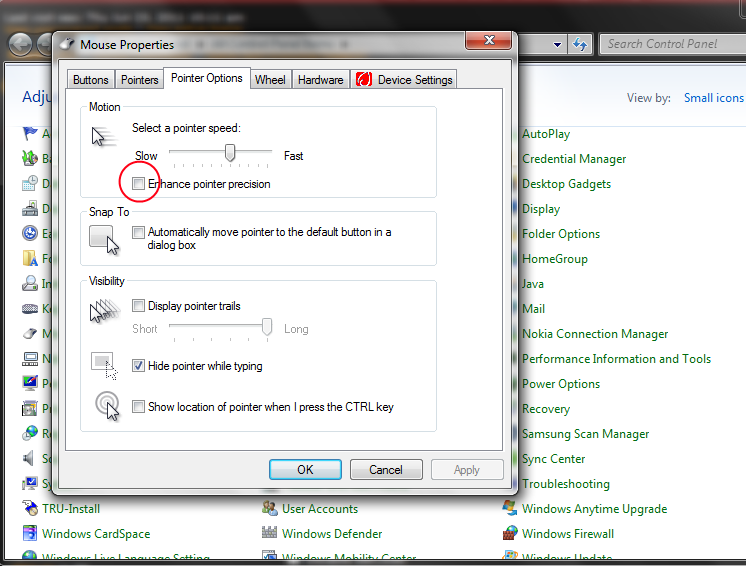Viewport: 746px width, 566px height.
Task: Switch to the Pointers tab
Action: (139, 80)
